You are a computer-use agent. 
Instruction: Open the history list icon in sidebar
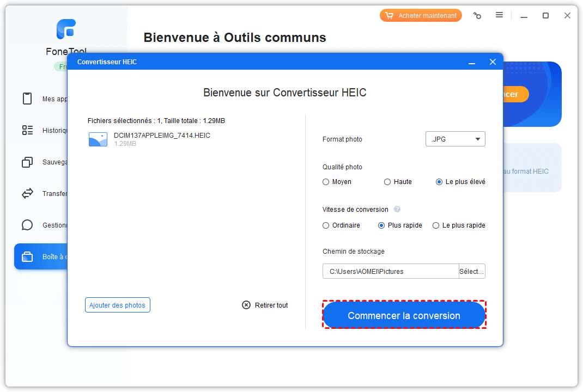pyautogui.click(x=27, y=130)
